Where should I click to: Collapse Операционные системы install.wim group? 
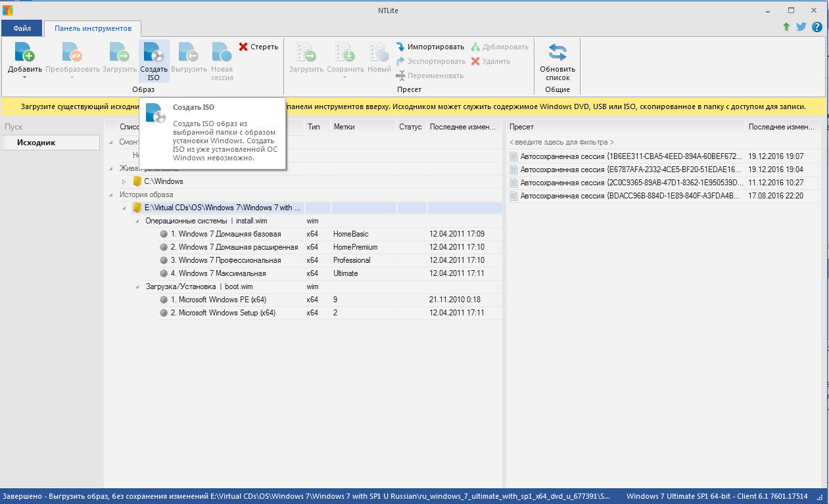137,221
